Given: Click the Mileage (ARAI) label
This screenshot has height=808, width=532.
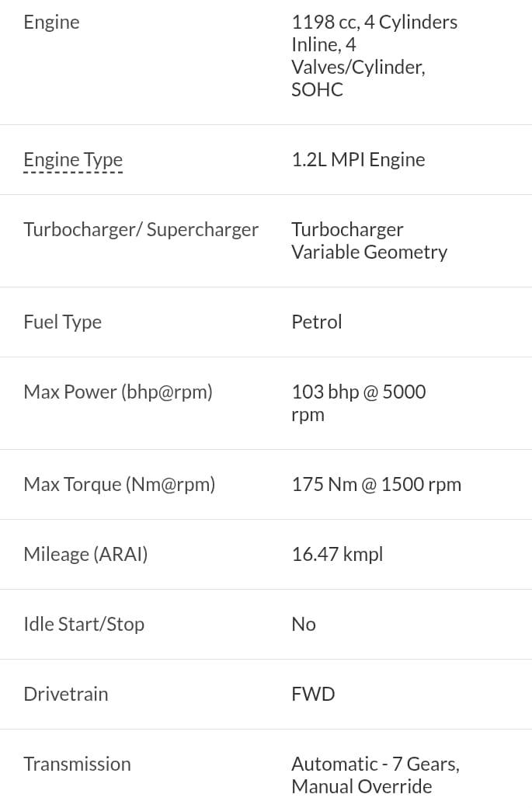Looking at the screenshot, I should tap(85, 555).
